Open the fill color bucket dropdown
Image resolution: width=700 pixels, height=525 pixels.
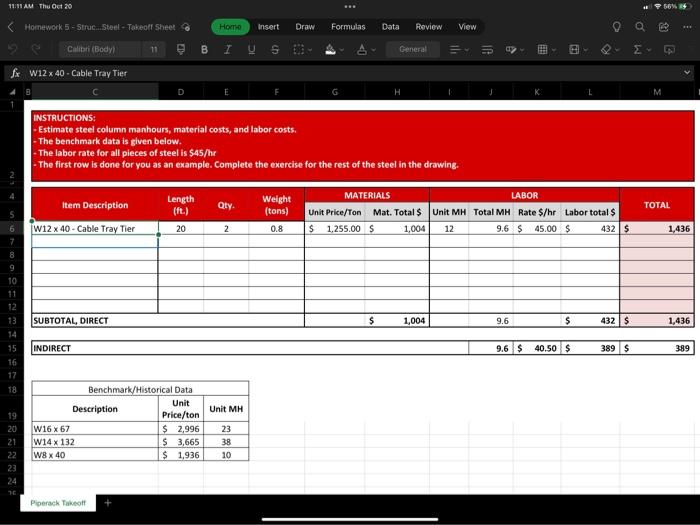coord(334,50)
